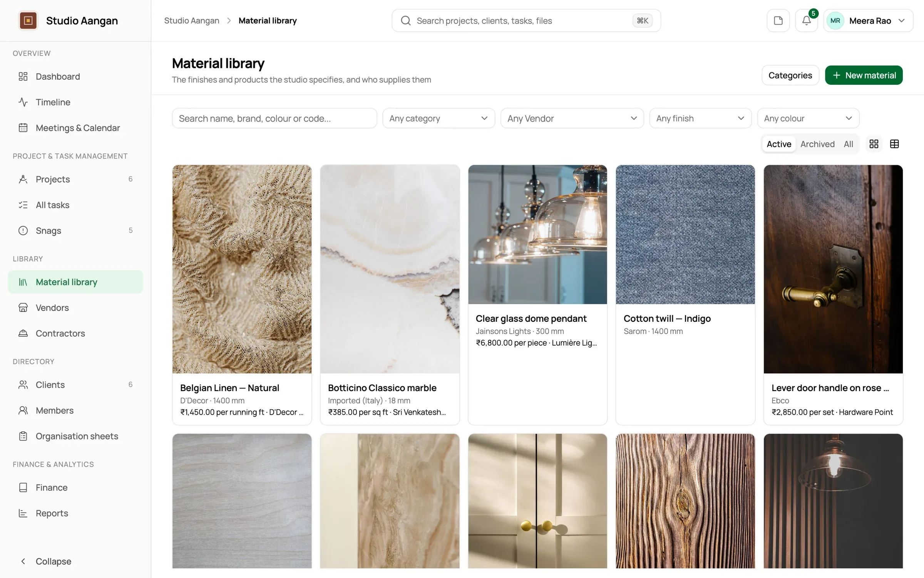Switch to table view layout
This screenshot has width=924, height=578.
pos(894,144)
